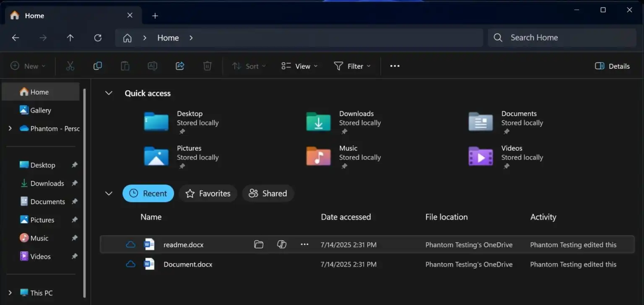Switch to the Favorites tab
The height and width of the screenshot is (305, 644).
coord(208,193)
